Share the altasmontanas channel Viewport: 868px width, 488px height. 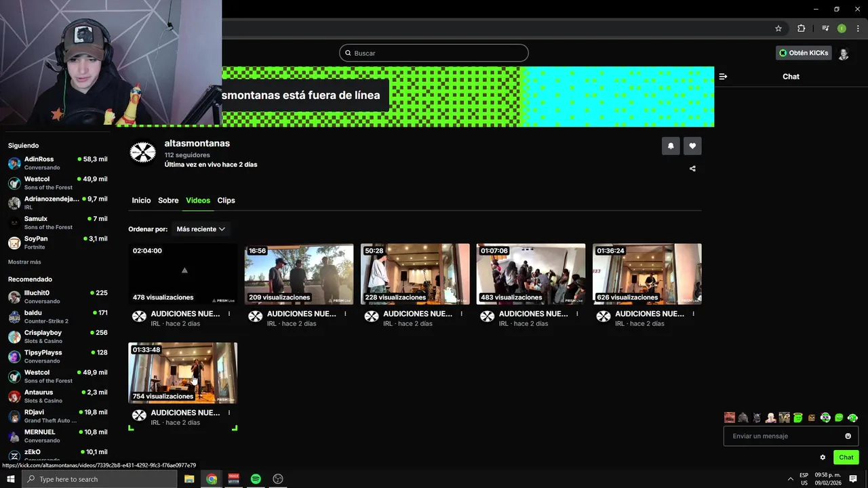point(692,169)
